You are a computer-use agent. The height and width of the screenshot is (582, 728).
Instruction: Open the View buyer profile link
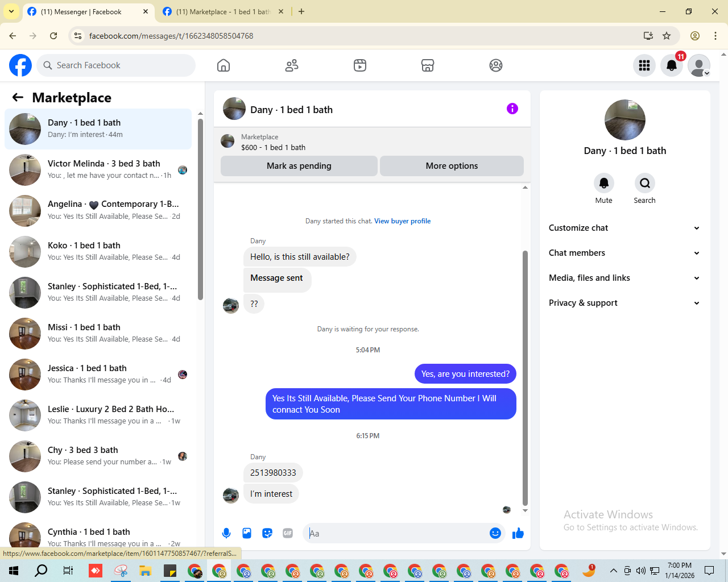[402, 221]
